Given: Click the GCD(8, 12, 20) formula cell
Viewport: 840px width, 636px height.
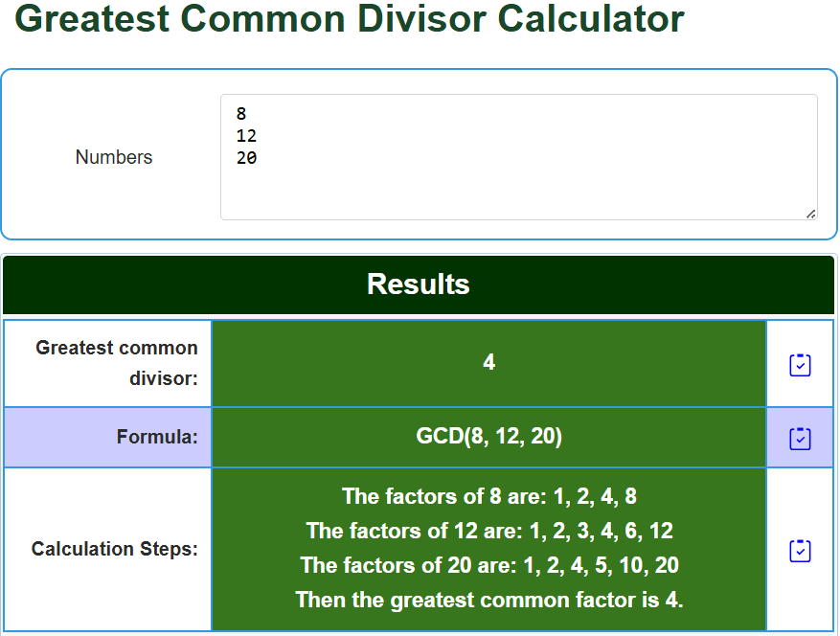Looking at the screenshot, I should point(488,437).
